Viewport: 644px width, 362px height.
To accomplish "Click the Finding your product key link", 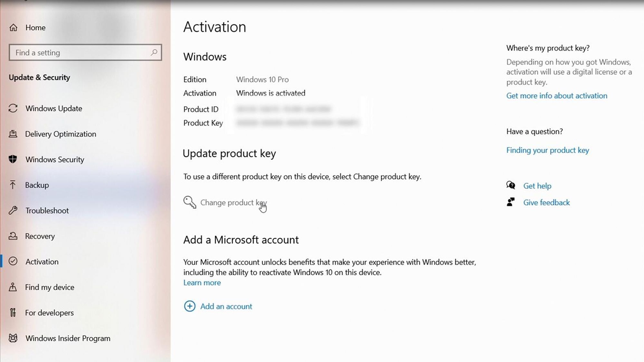I will (x=548, y=150).
